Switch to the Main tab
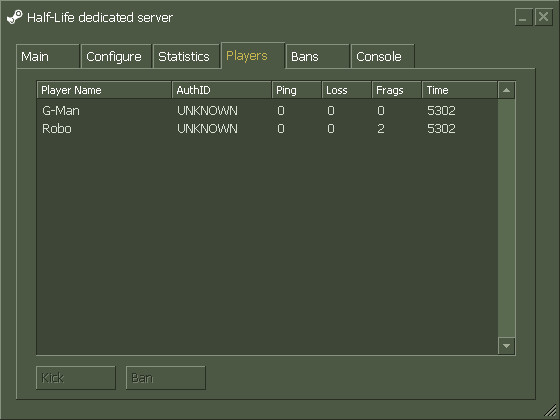The image size is (560, 420). click(x=48, y=56)
